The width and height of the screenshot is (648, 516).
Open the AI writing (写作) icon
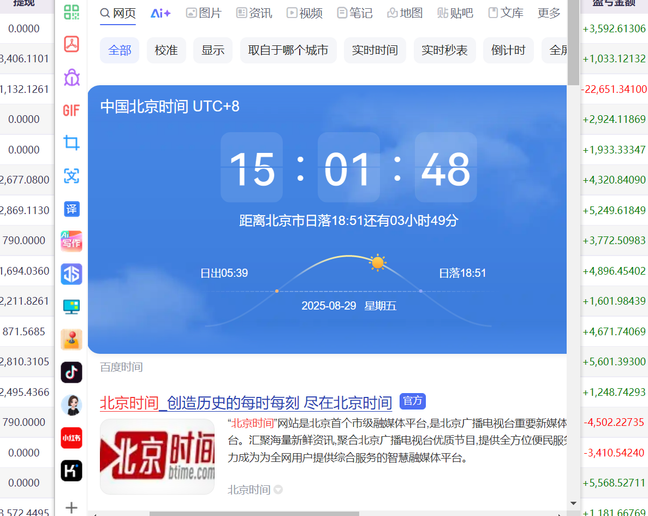pyautogui.click(x=71, y=241)
